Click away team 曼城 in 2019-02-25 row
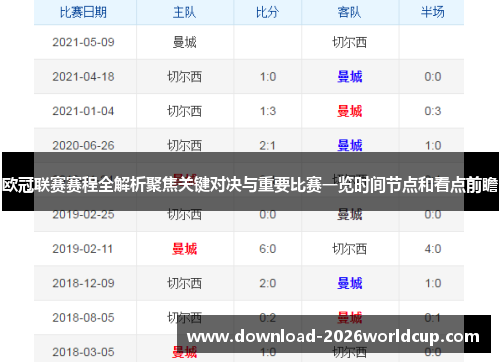Viewport: 500px width, 362px height. (x=349, y=214)
